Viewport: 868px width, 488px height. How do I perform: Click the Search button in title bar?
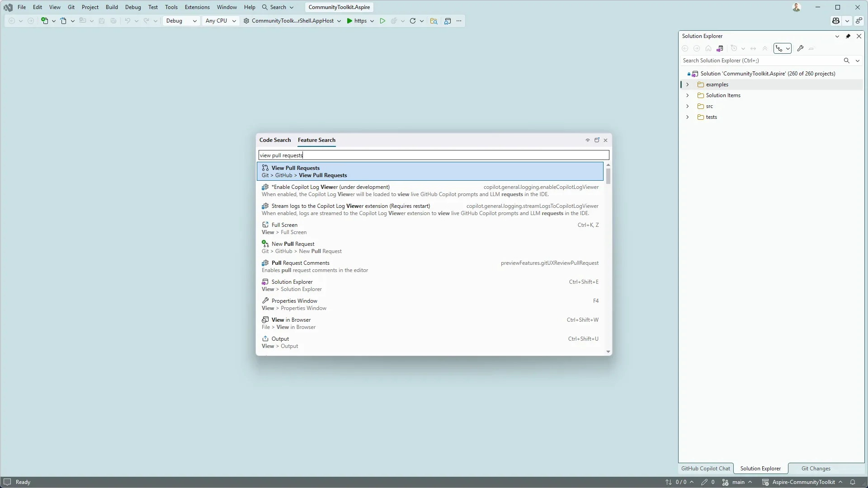[278, 7]
